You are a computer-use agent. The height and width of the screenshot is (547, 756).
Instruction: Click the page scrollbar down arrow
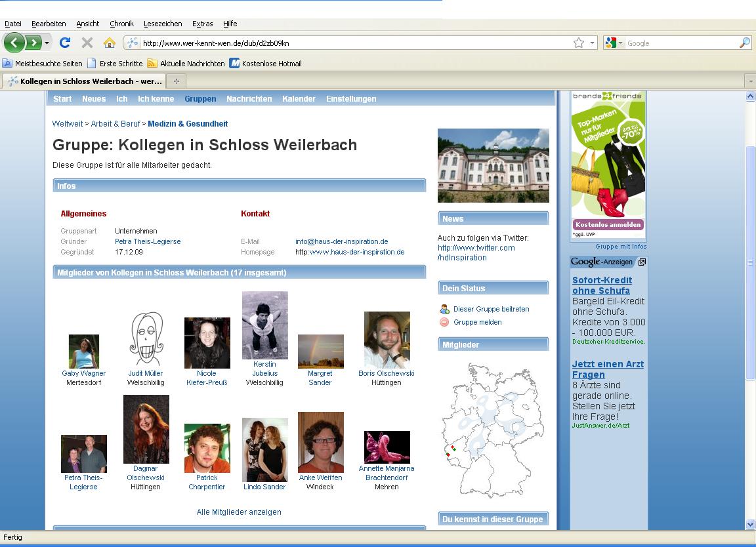751,524
